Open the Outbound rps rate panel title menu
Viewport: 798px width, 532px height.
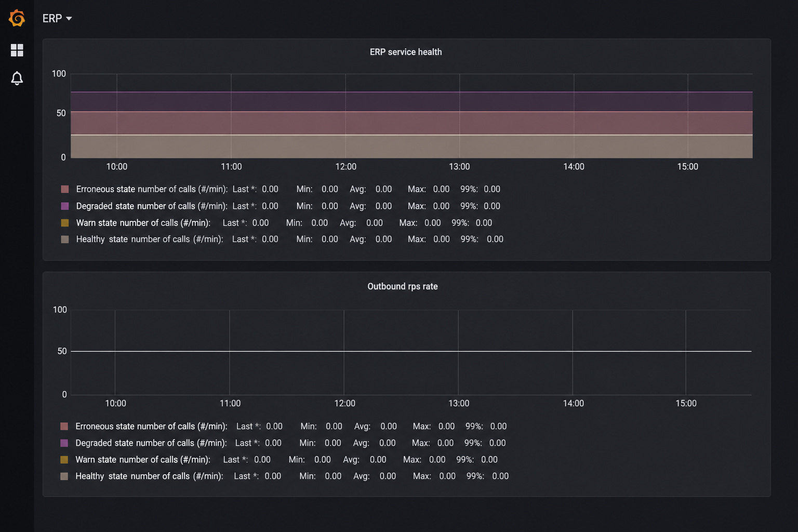click(403, 286)
